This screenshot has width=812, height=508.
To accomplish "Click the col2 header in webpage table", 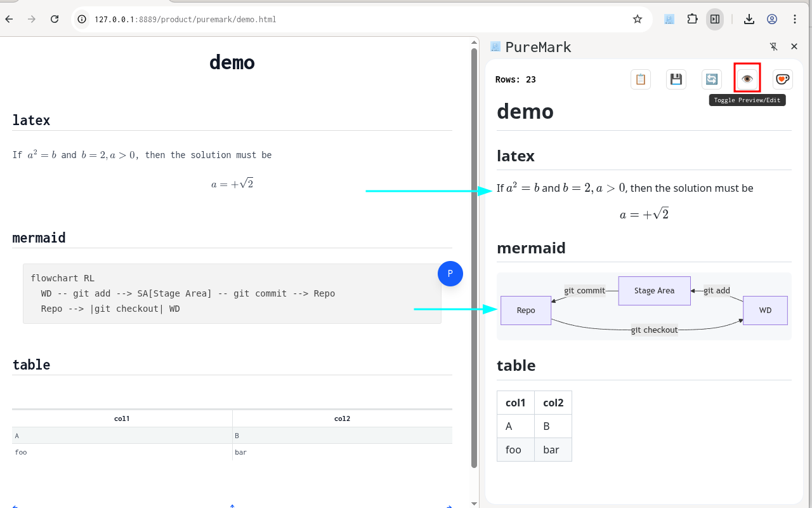I will (x=343, y=418).
